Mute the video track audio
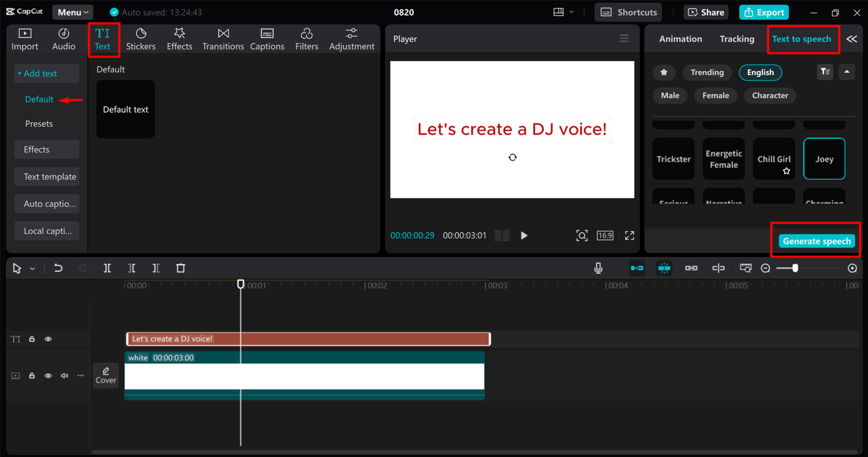This screenshot has height=457, width=868. pyautogui.click(x=64, y=375)
